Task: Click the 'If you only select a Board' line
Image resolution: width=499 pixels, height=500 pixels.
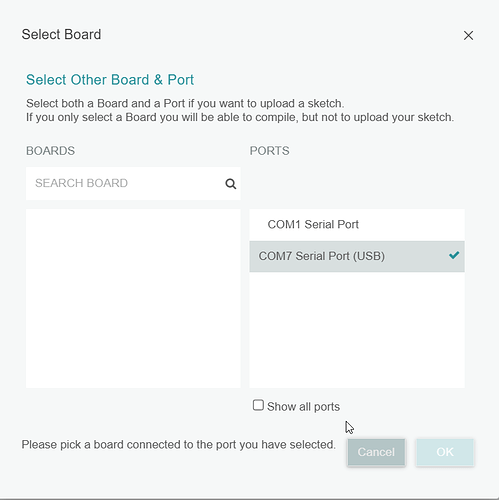Action: tap(240, 117)
